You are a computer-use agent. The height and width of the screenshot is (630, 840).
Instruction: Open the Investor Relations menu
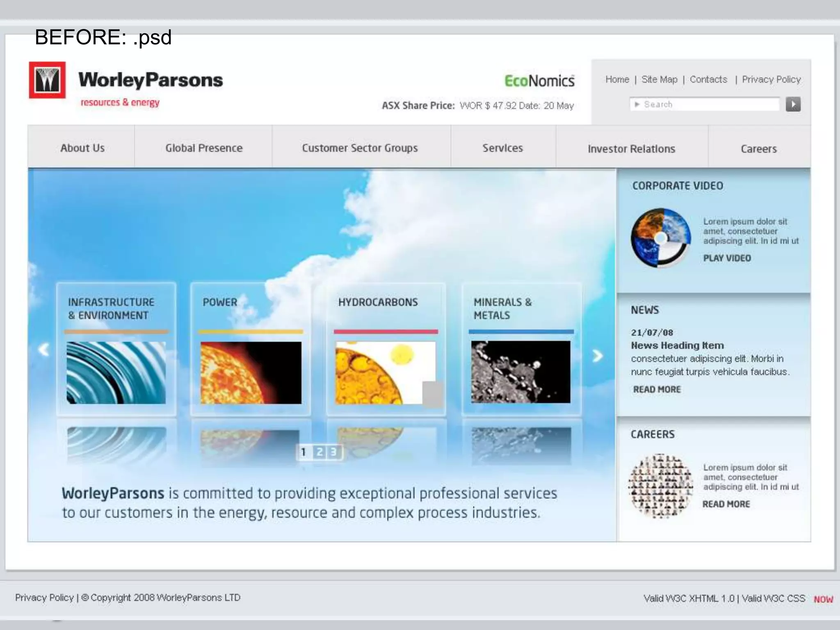pyautogui.click(x=631, y=149)
